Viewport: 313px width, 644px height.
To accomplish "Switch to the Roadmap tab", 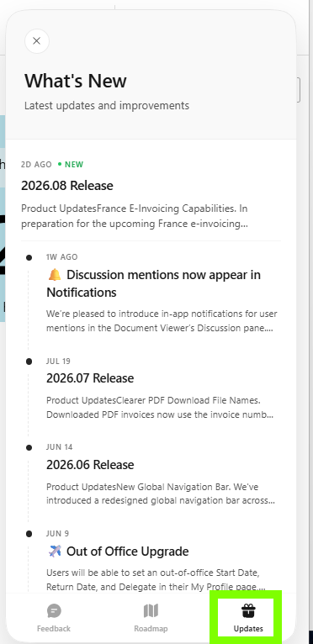I will coord(151,618).
